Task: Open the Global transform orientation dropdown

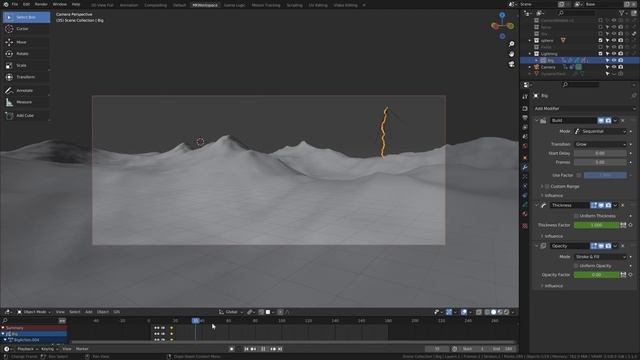Action: tap(231, 312)
